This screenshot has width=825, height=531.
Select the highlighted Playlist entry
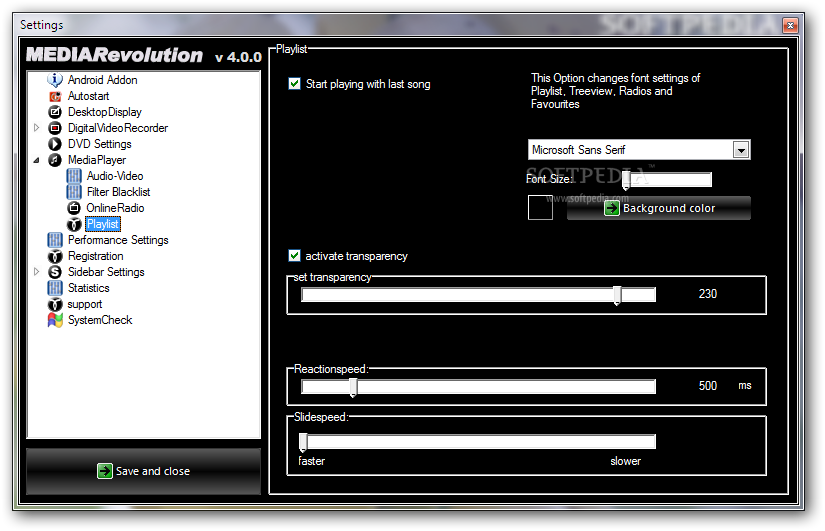coord(103,224)
